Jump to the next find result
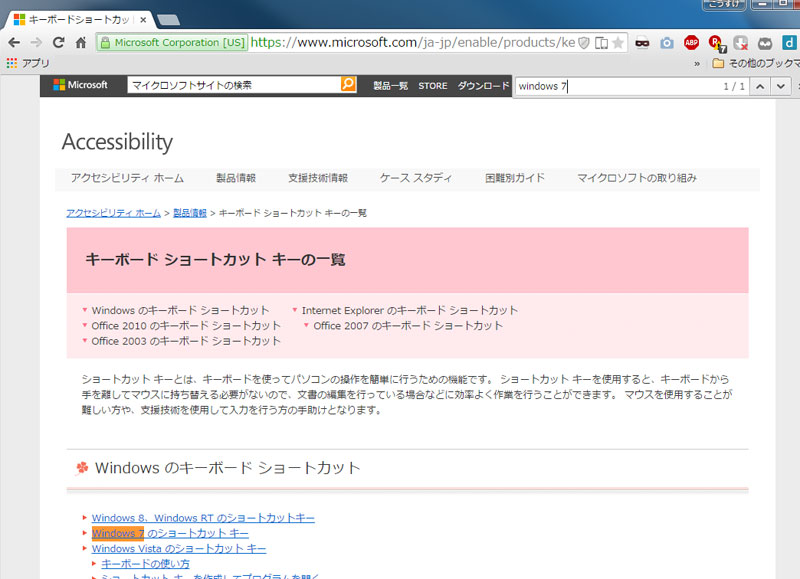This screenshot has width=800, height=579. [x=780, y=86]
